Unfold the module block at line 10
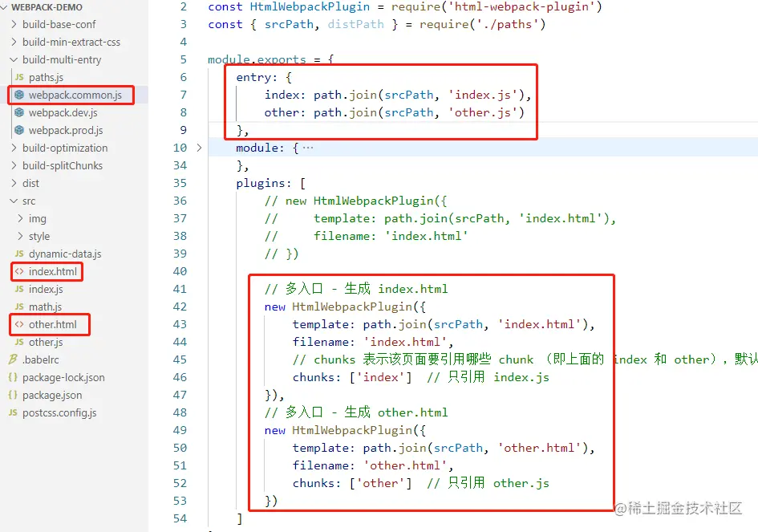This screenshot has width=758, height=532. point(199,148)
